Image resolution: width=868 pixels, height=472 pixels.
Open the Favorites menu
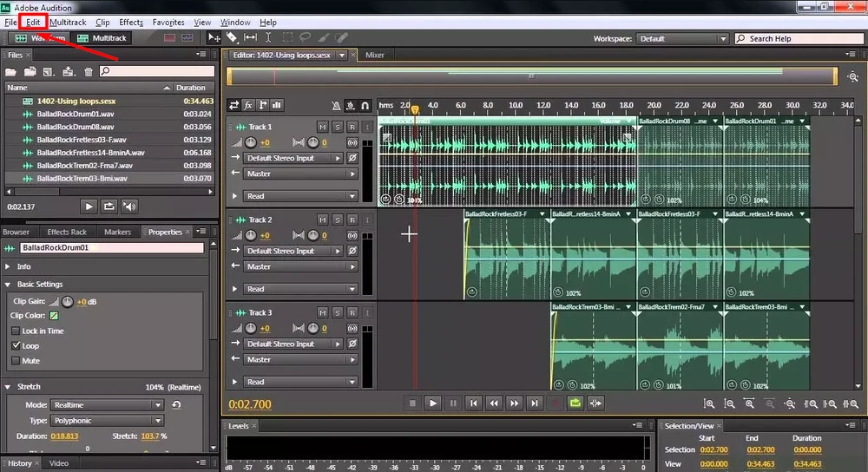click(168, 23)
